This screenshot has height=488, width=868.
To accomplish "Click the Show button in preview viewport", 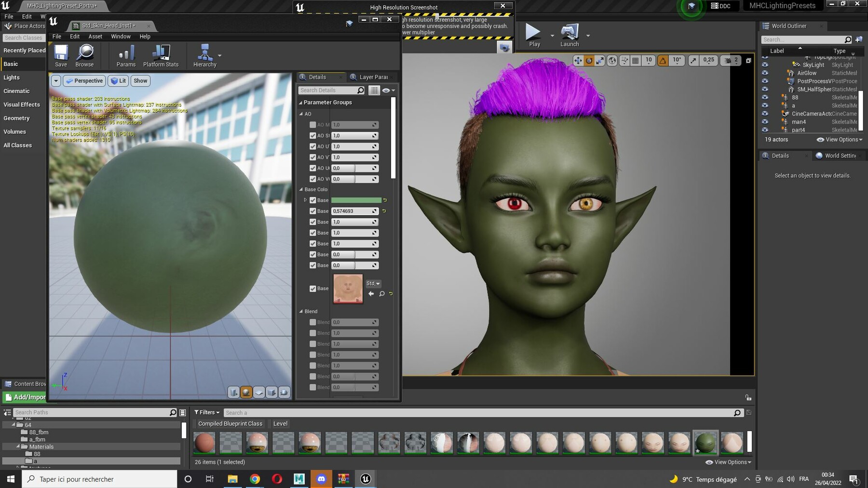I will click(x=140, y=81).
